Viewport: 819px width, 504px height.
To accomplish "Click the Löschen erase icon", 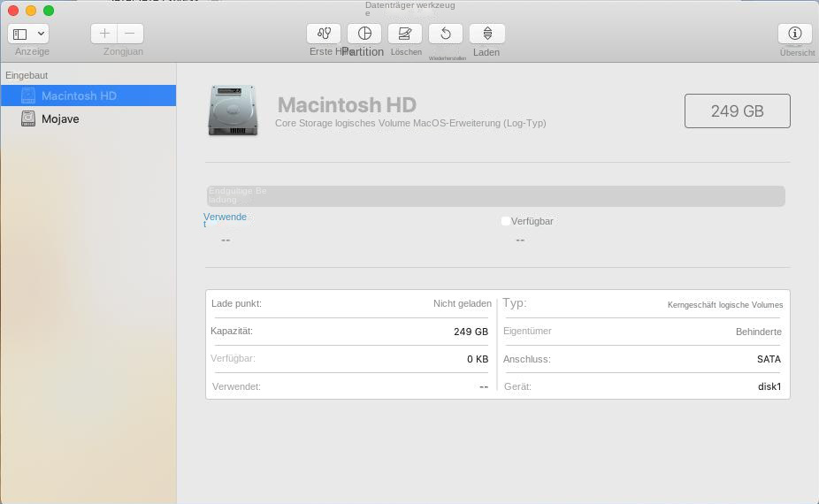I will pyautogui.click(x=405, y=34).
